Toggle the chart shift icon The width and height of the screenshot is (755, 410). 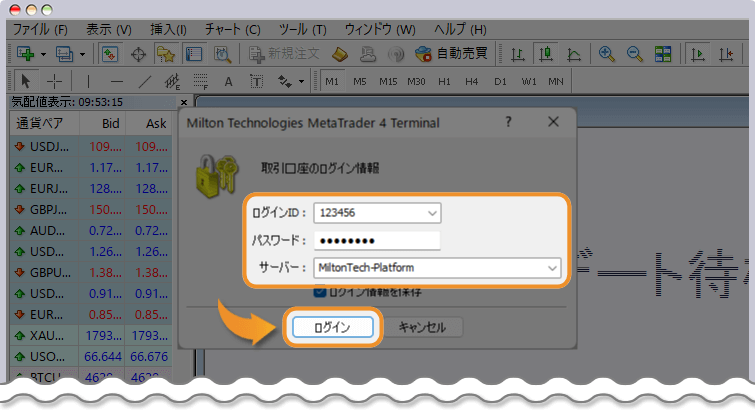(x=726, y=54)
